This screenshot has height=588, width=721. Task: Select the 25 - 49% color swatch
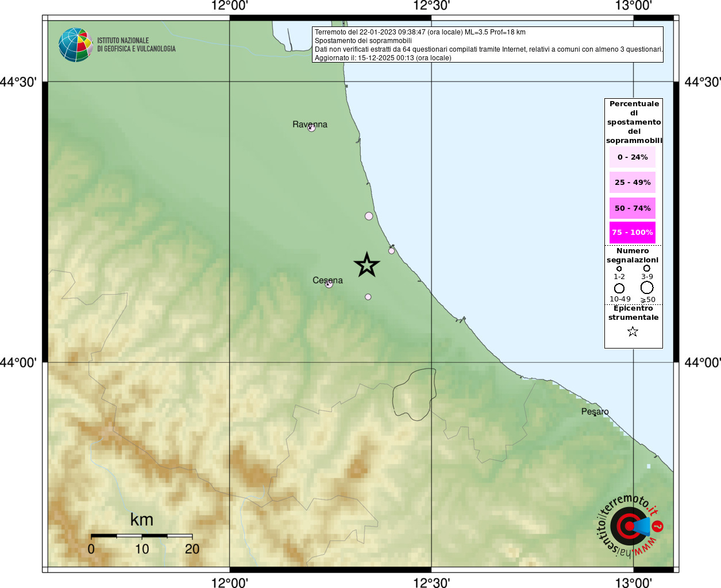tap(633, 182)
